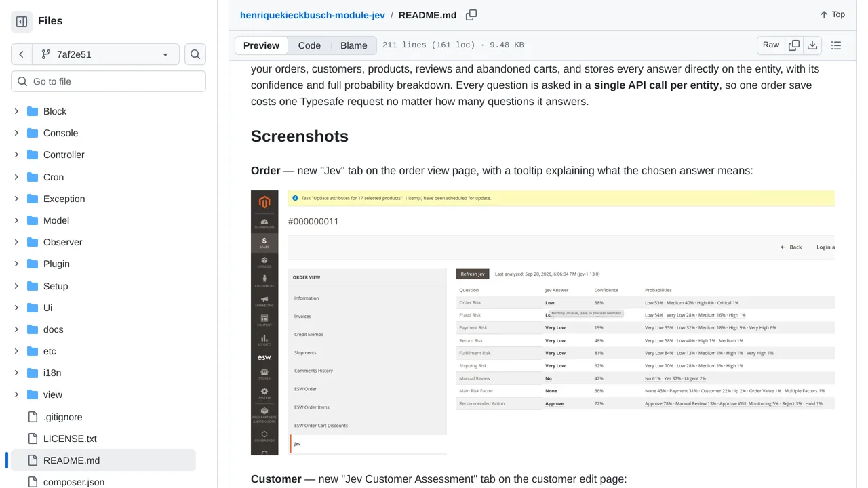
Task: Switch to the Code tab
Action: click(x=309, y=45)
